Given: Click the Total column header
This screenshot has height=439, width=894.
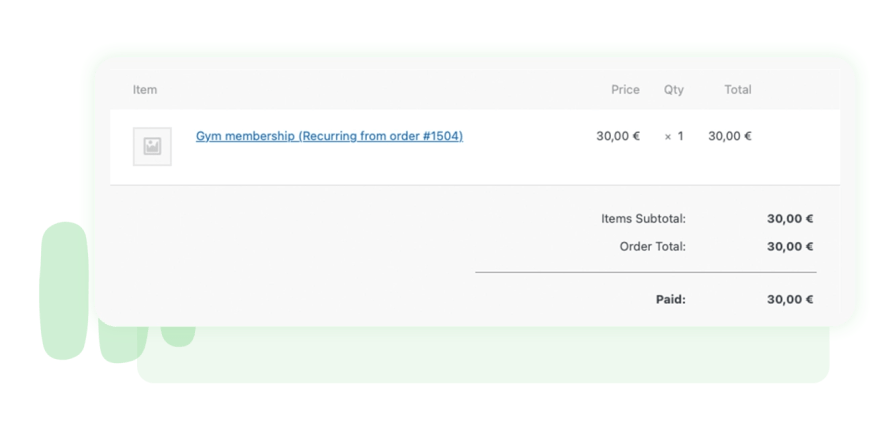Looking at the screenshot, I should [x=737, y=90].
